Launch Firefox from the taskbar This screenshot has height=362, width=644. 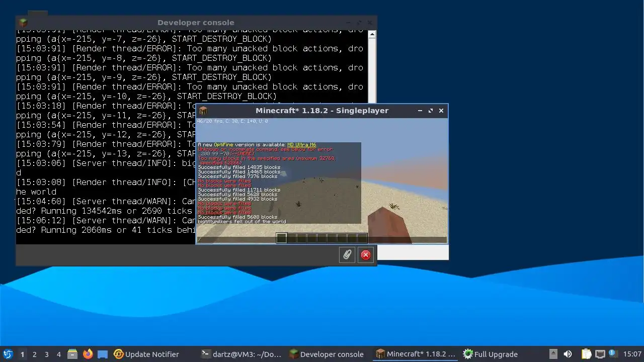click(88, 354)
